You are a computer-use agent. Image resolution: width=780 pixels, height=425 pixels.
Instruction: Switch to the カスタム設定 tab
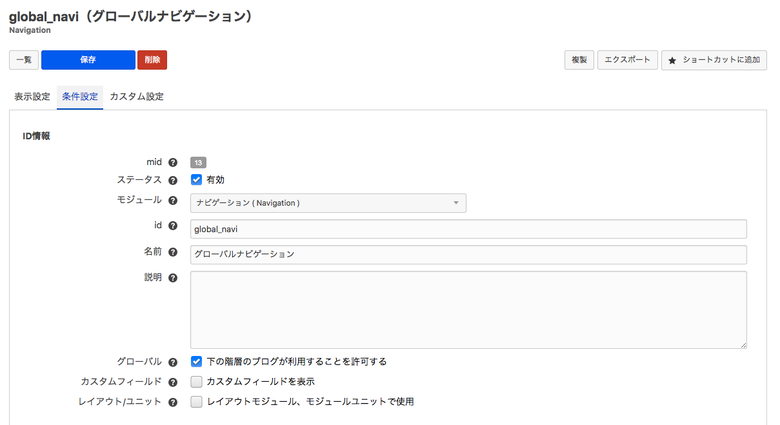(136, 97)
